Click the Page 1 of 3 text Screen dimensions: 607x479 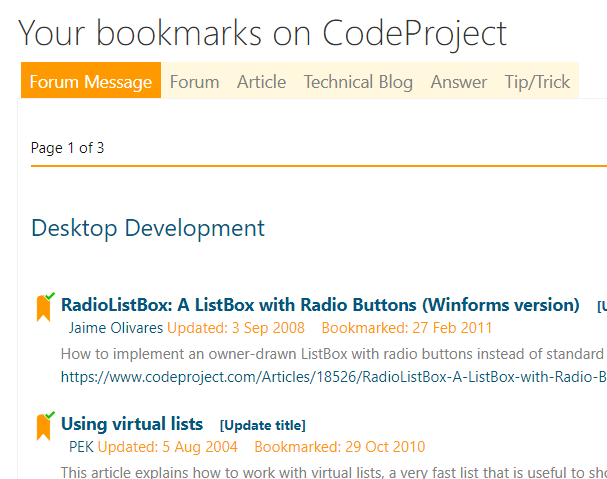[x=67, y=148]
